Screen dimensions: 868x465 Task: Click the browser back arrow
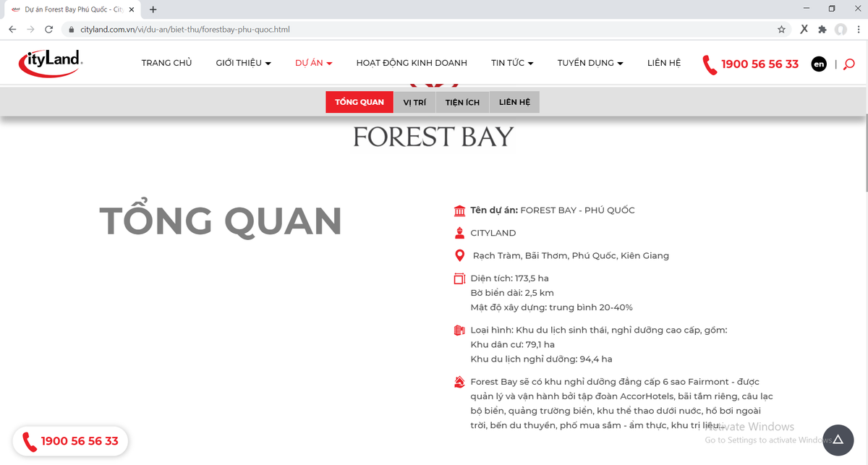pyautogui.click(x=12, y=30)
